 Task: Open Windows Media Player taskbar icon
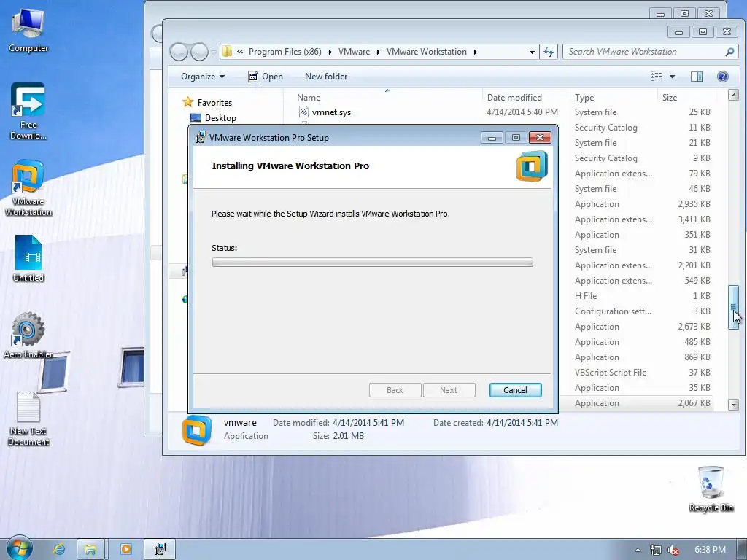coord(125,550)
